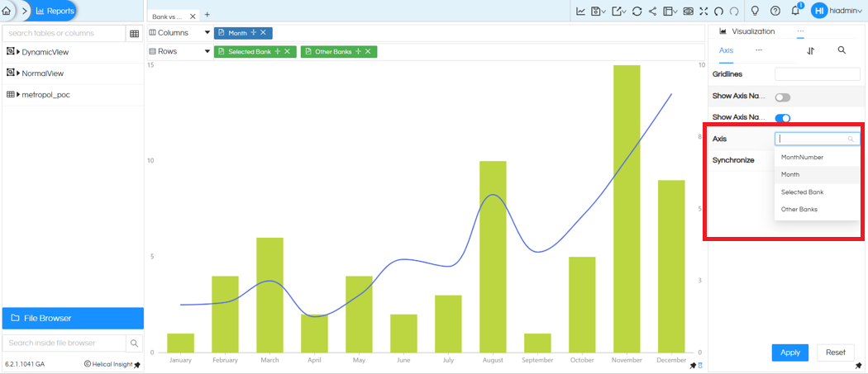
Task: Open the ellipsis tab next to Axis
Action: pos(759,50)
